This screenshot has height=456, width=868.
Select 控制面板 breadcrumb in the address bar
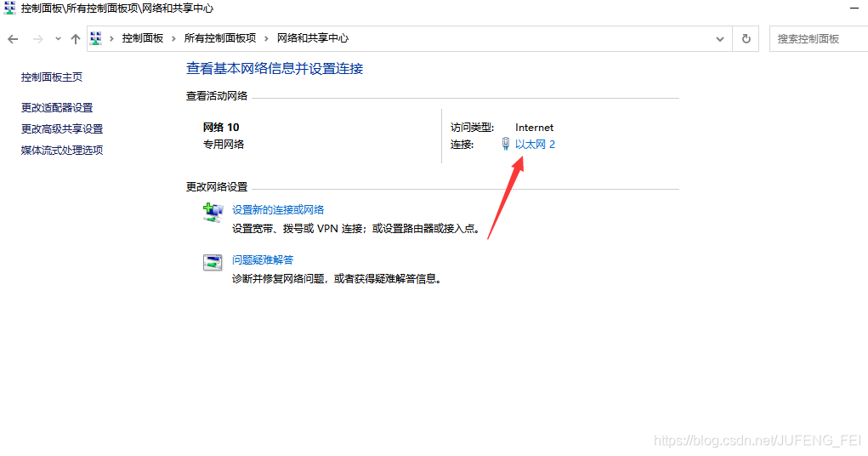(142, 38)
